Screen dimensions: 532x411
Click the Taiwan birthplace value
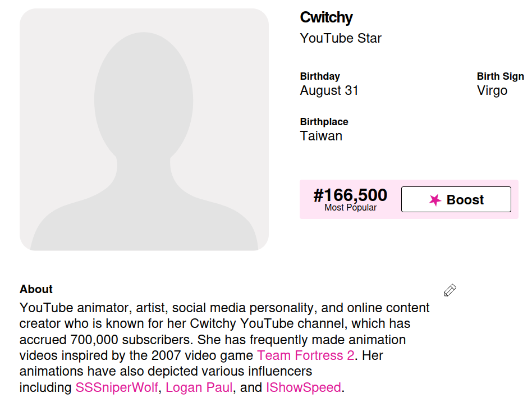pyautogui.click(x=321, y=136)
